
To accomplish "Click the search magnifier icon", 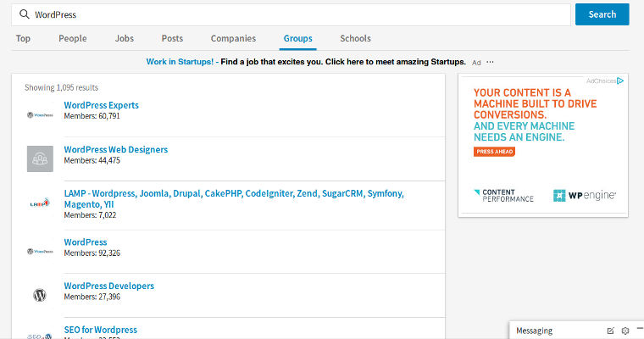I will pos(25,14).
